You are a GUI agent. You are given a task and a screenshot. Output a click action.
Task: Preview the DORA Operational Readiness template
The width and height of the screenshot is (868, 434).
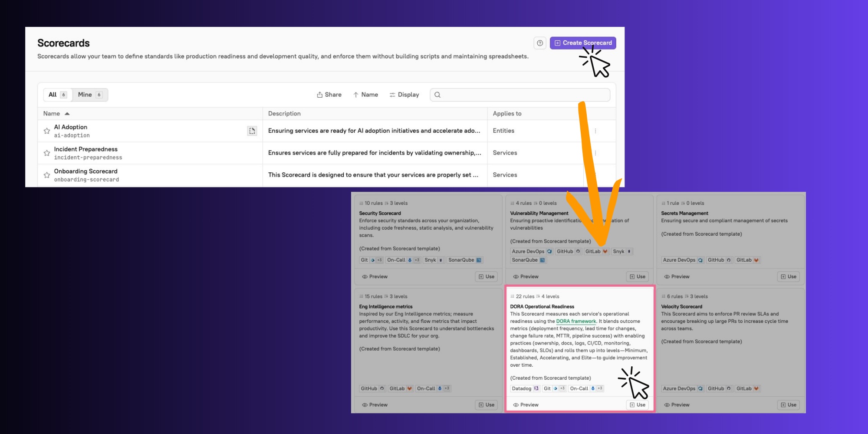526,405
